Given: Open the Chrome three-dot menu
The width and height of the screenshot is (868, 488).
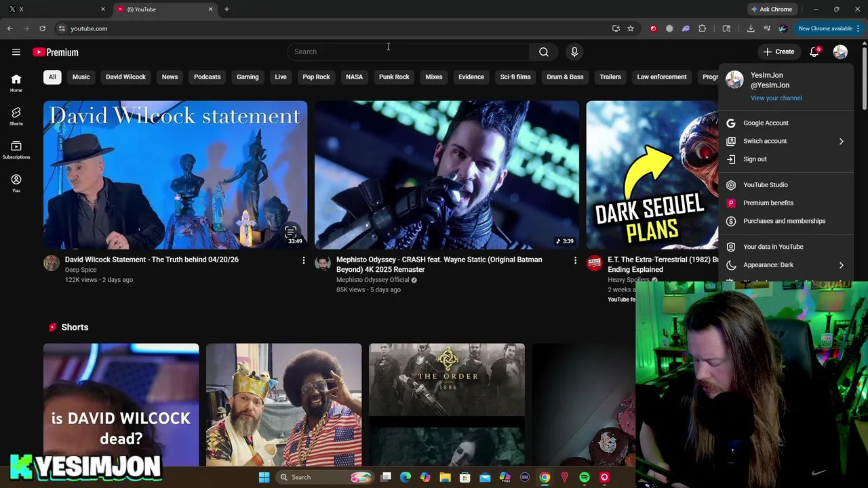Looking at the screenshot, I should click(x=858, y=28).
